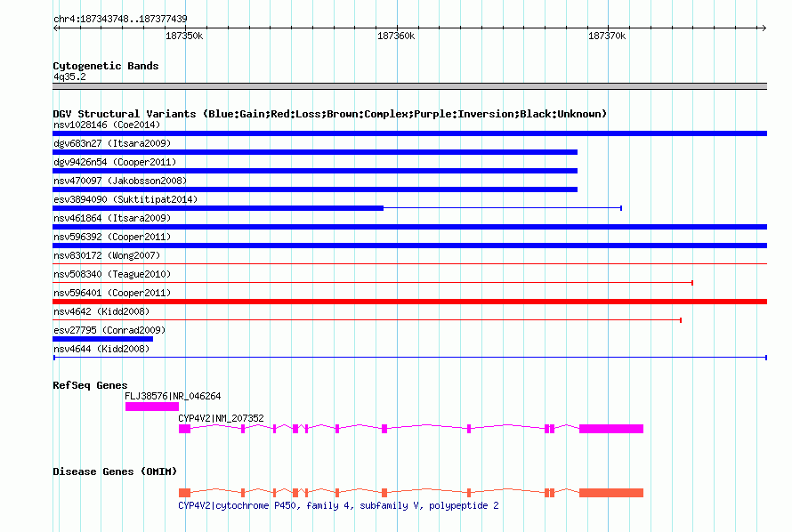Select the thin red nsv4642 loss line

(368, 320)
